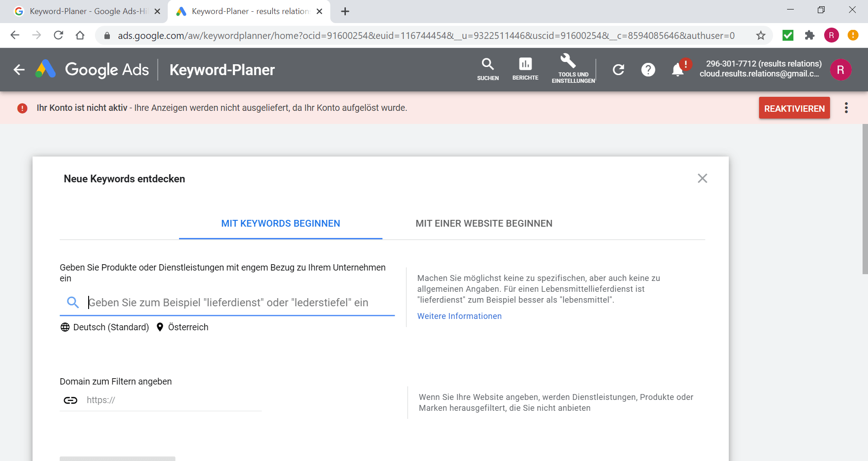Go back in browser history
The width and height of the screenshot is (868, 461).
pos(15,35)
